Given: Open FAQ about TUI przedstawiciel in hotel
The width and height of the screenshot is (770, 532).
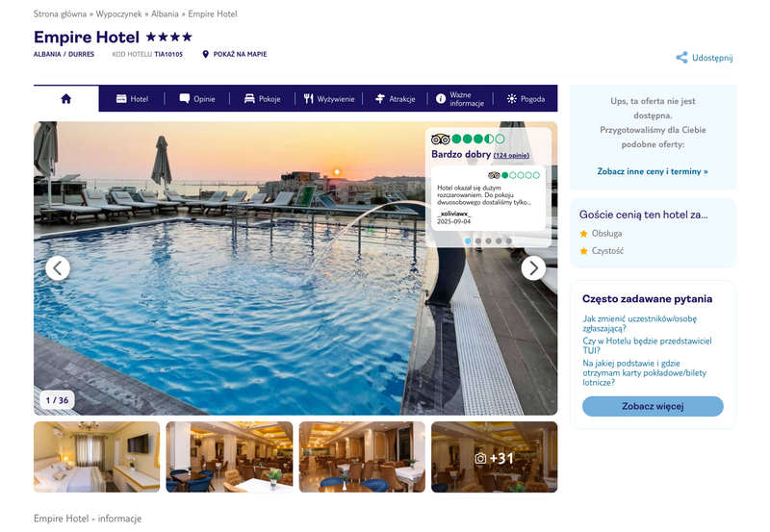Looking at the screenshot, I should 647,345.
